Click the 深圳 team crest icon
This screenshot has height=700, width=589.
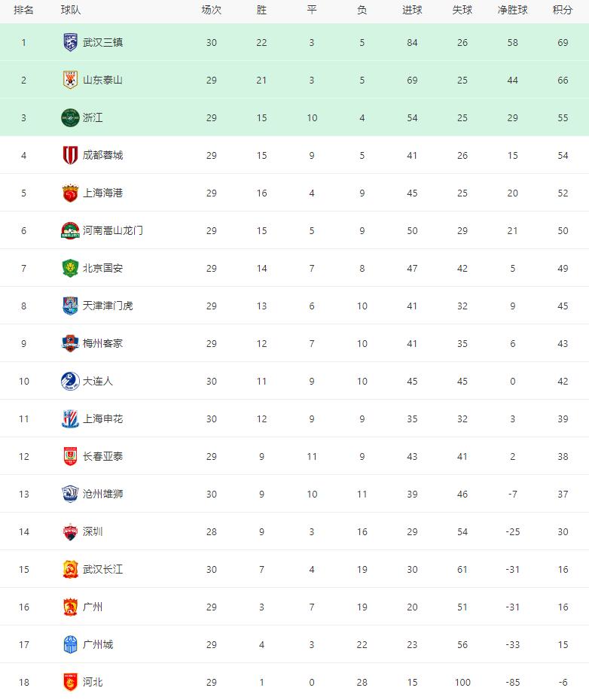click(x=70, y=531)
